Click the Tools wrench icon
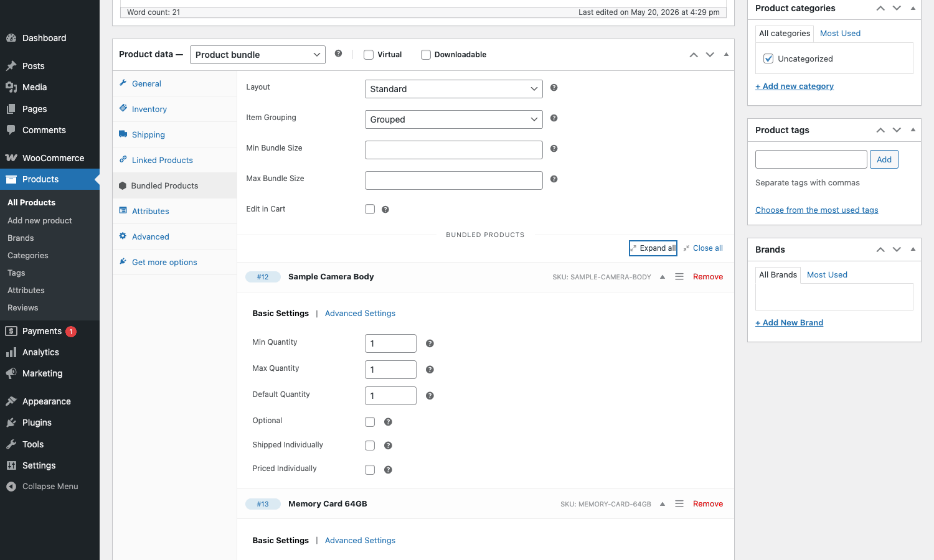The height and width of the screenshot is (560, 934). point(11,444)
